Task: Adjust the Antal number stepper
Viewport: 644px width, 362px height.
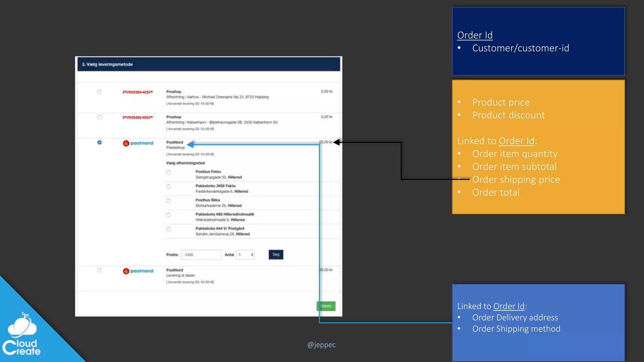Action: 252,255
